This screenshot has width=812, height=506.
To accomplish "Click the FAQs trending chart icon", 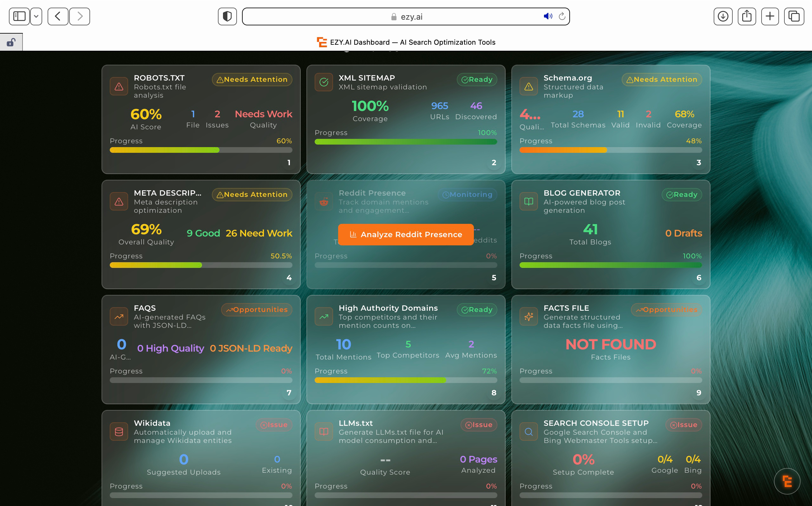I will [x=119, y=316].
